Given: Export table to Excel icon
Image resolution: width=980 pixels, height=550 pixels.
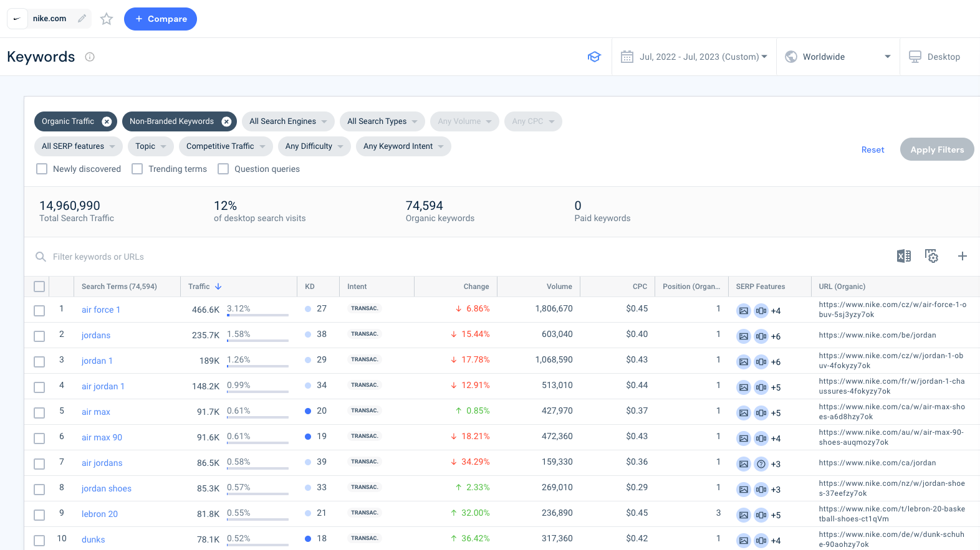Looking at the screenshot, I should (904, 256).
